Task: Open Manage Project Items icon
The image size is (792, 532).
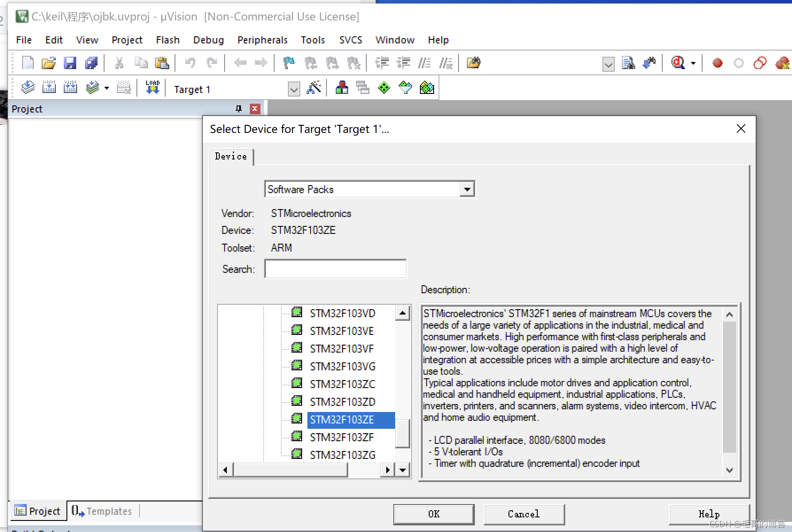Action: click(x=342, y=87)
